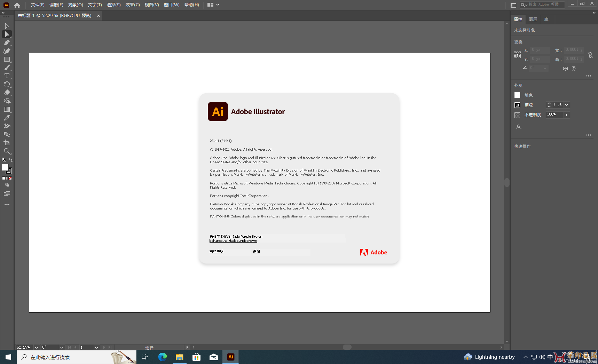The image size is (598, 364).
Task: Open 效果(C) menu
Action: (133, 5)
